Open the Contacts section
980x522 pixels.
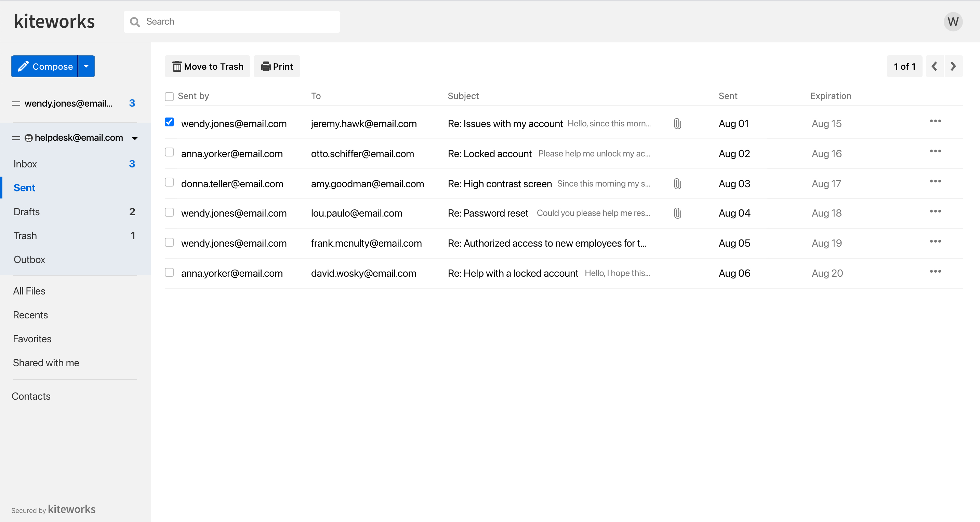tap(31, 396)
